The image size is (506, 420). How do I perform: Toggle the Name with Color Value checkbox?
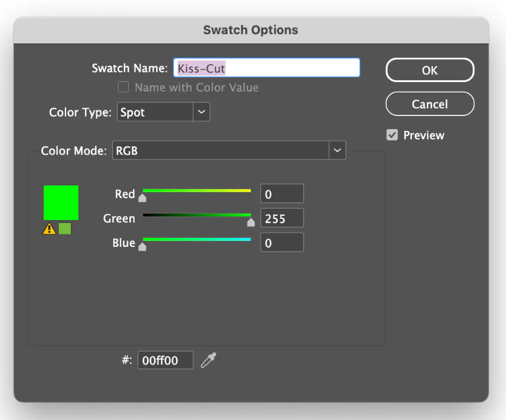click(x=123, y=87)
